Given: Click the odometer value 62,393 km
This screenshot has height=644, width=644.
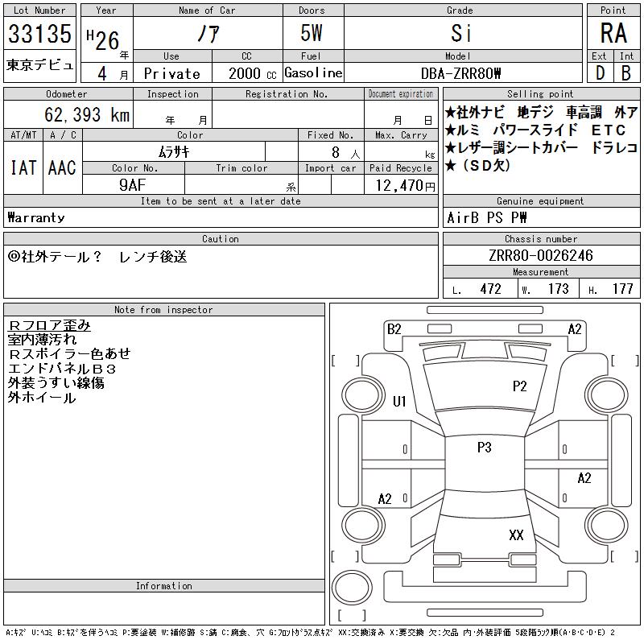Looking at the screenshot, I should coord(87,114).
